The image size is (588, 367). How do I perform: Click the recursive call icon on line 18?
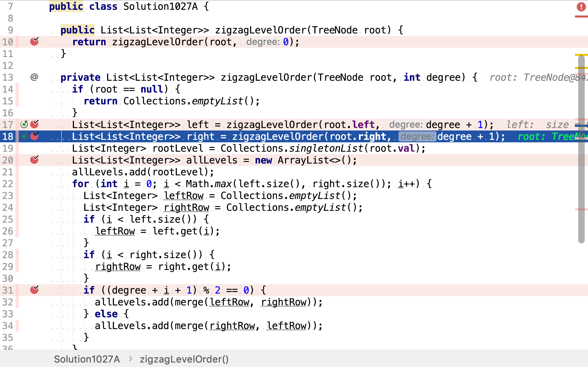24,136
